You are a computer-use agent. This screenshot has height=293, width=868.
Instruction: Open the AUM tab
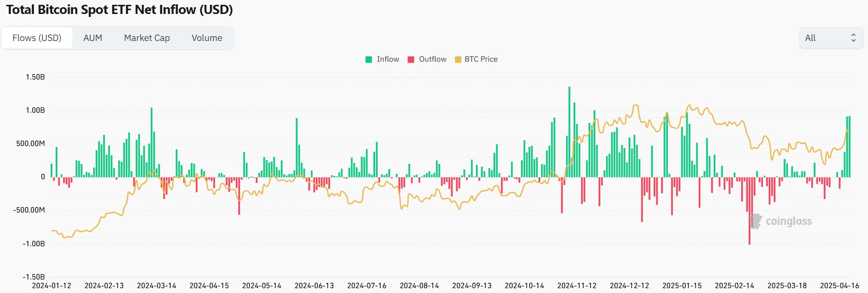[93, 38]
